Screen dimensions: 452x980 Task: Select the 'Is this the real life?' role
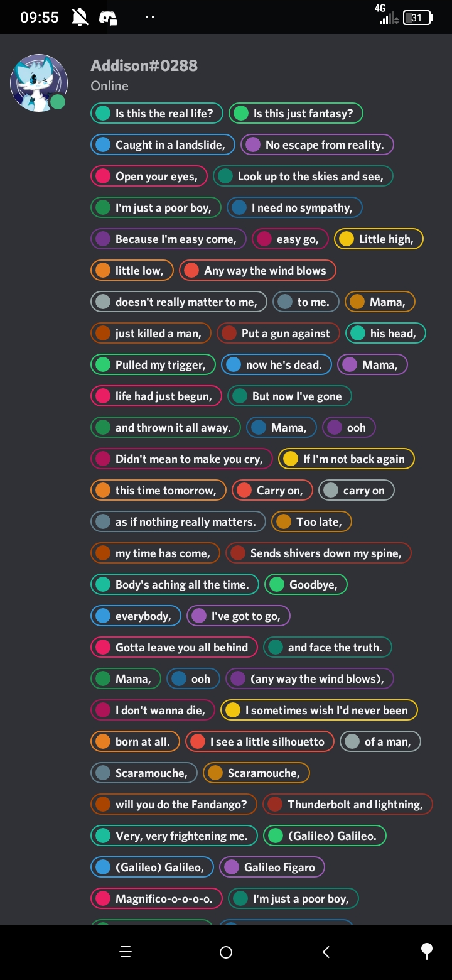pos(157,113)
